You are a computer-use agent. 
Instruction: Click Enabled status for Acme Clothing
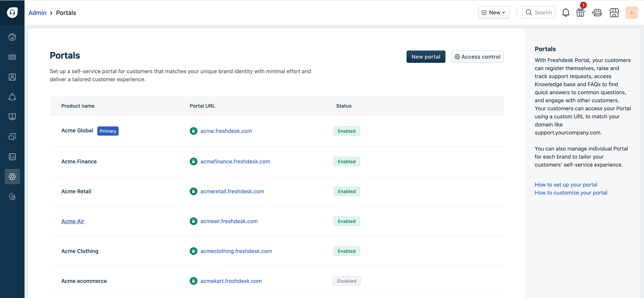point(347,251)
